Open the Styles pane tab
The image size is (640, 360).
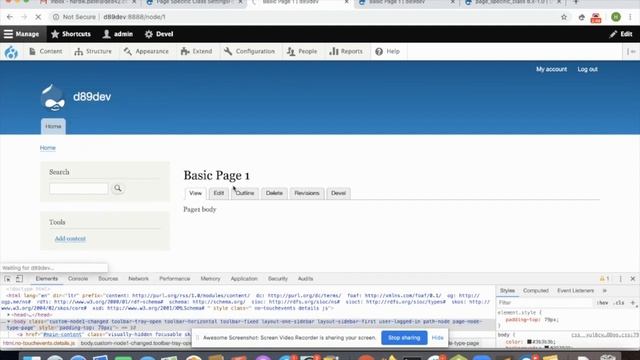pos(507,291)
